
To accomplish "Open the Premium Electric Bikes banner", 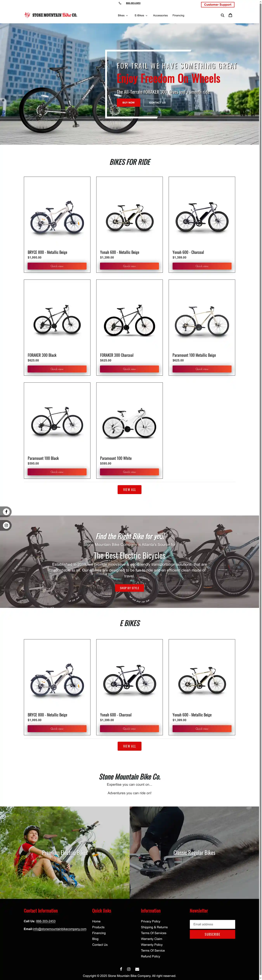I will (x=65, y=853).
